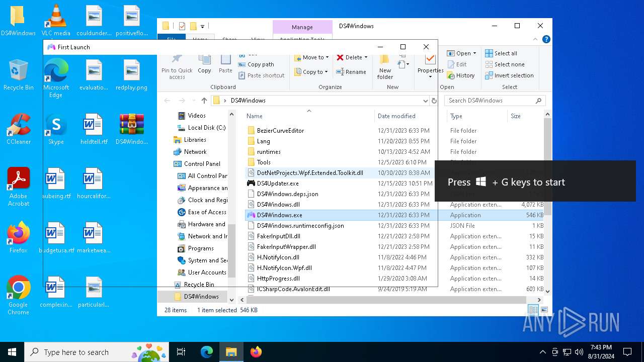Select the Adobe Acrobat desktop icon
644x362 pixels.
[19, 187]
